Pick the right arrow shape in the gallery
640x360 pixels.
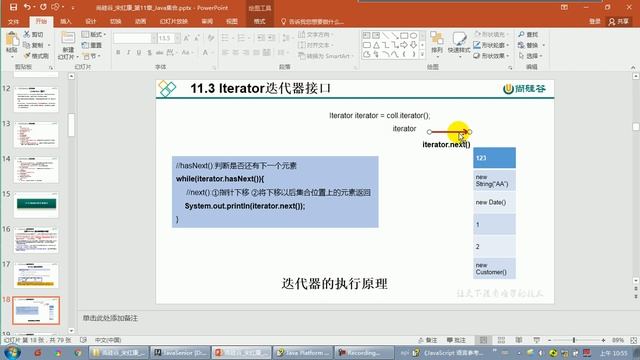point(404,45)
